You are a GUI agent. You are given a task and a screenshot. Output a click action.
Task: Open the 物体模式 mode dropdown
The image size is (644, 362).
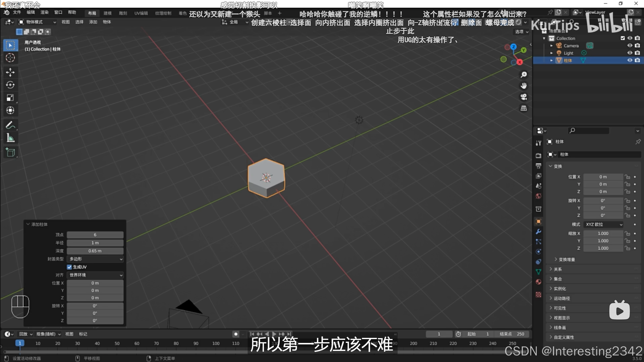(x=38, y=22)
